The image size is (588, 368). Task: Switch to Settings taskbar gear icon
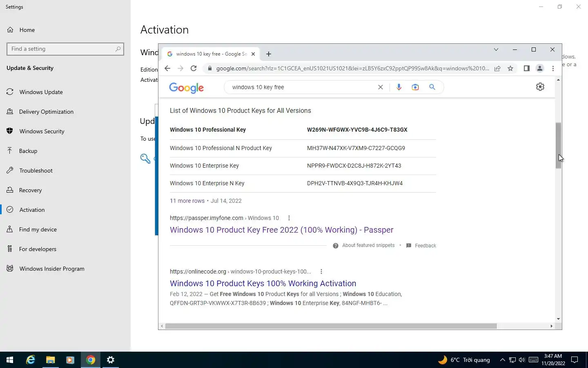[x=111, y=360]
